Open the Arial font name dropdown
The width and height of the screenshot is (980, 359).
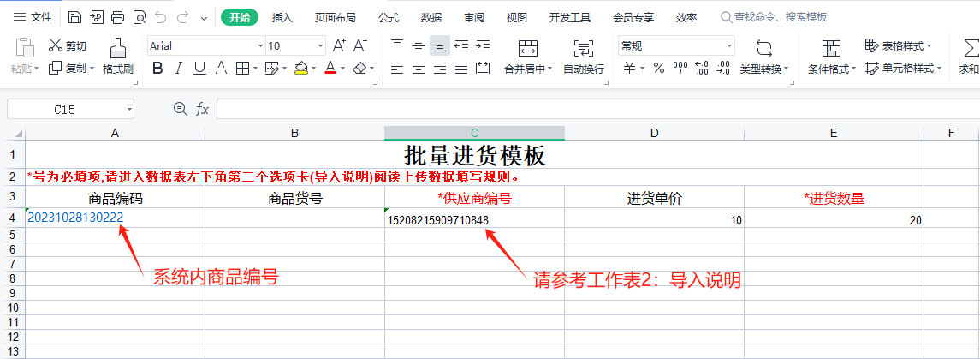260,46
